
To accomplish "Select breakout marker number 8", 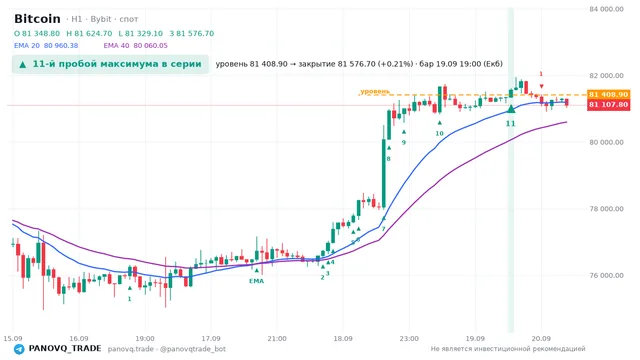I will 389,159.
